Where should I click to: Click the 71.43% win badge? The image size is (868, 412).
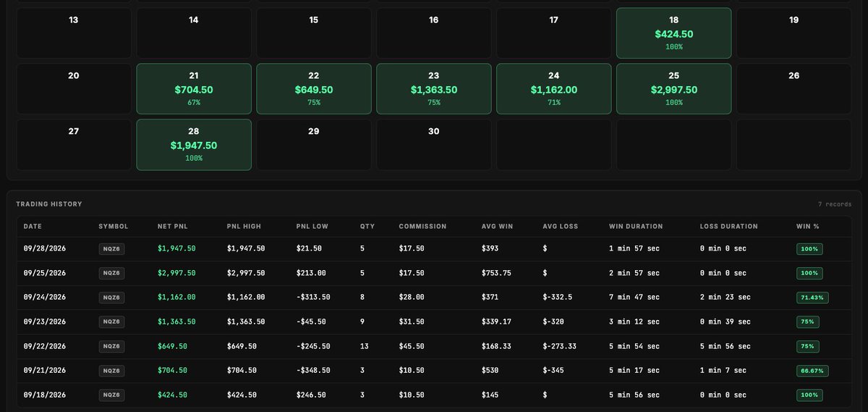pos(812,298)
